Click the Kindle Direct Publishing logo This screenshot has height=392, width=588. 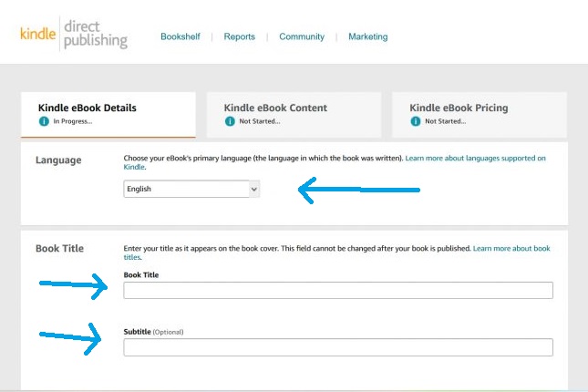tap(74, 34)
